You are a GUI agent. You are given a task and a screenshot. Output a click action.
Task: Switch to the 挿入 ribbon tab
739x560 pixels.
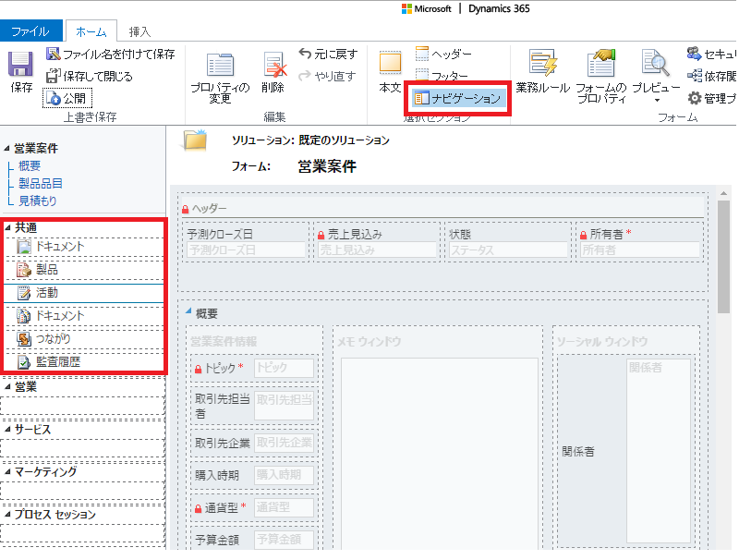(140, 30)
